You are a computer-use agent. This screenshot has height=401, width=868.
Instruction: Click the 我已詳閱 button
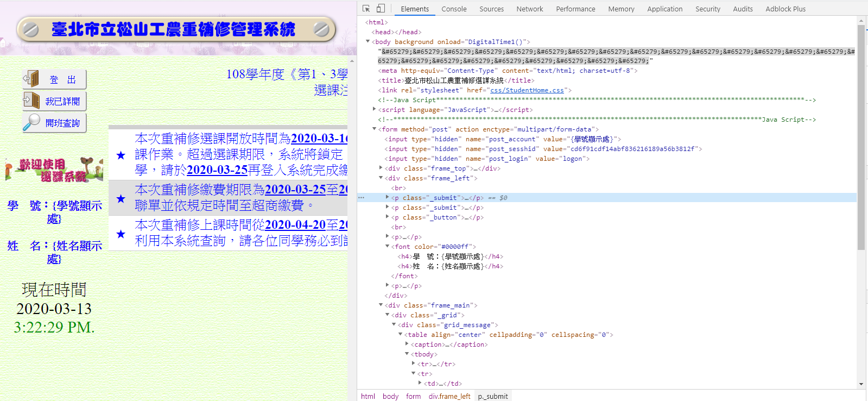tap(54, 101)
